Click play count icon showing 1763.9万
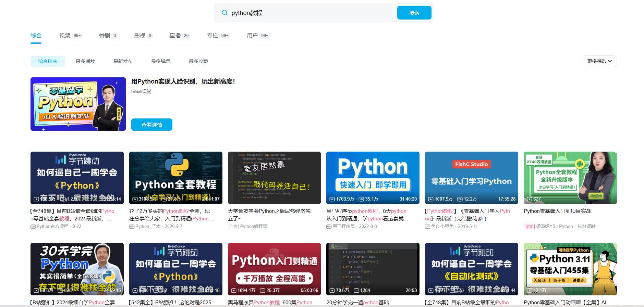This screenshot has width=644, height=307. point(332,199)
